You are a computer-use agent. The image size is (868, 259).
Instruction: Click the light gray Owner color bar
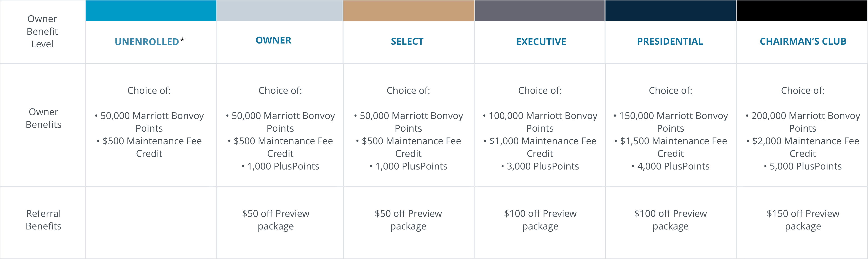(280, 11)
